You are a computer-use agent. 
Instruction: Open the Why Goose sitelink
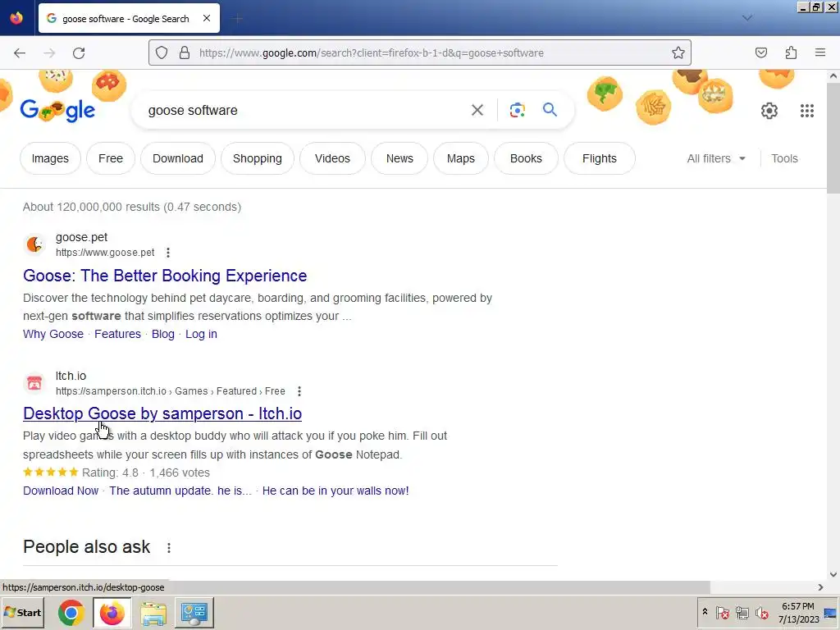53,334
